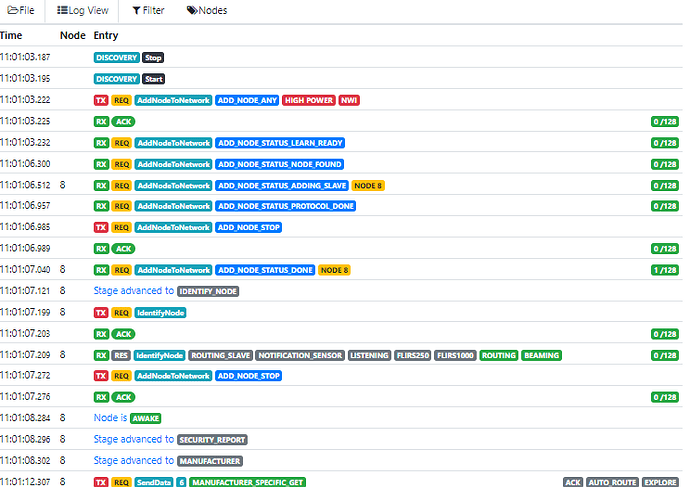690x487 pixels.
Task: Click the SECURITY_REPORT stage badge
Action: click(213, 440)
